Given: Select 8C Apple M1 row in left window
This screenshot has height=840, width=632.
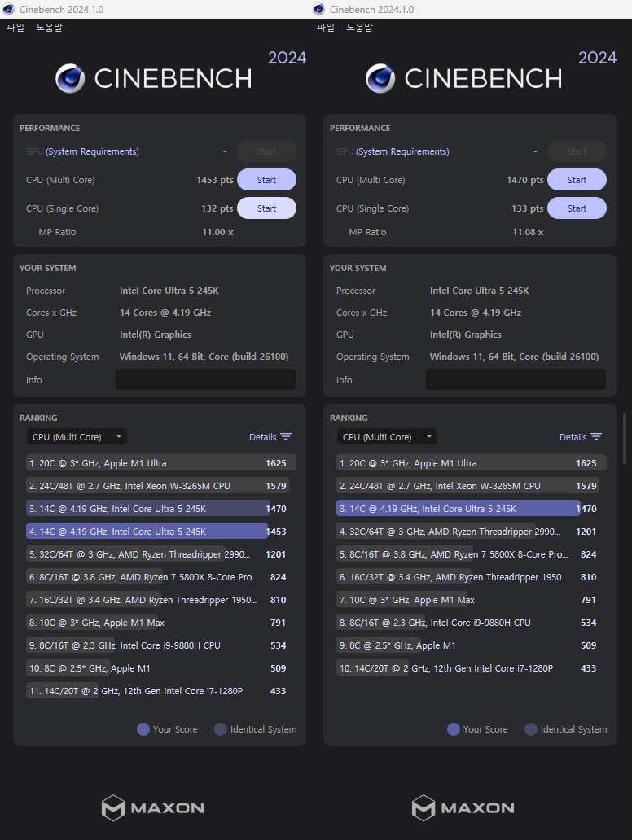Looking at the screenshot, I should 160,668.
